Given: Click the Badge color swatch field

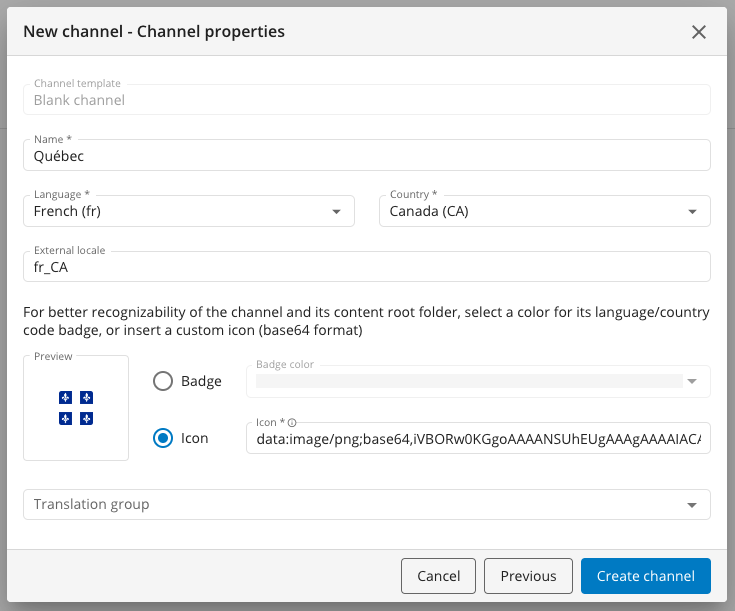Looking at the screenshot, I should coord(468,381).
